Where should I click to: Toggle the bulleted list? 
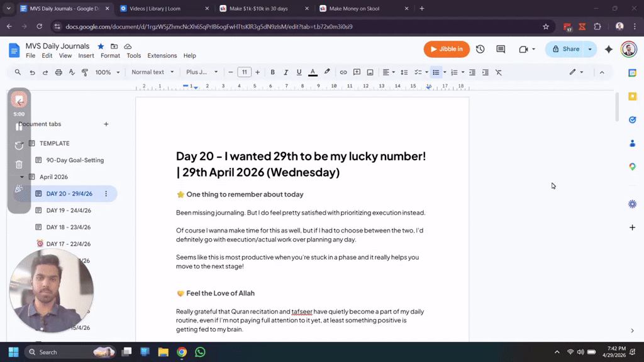click(436, 72)
